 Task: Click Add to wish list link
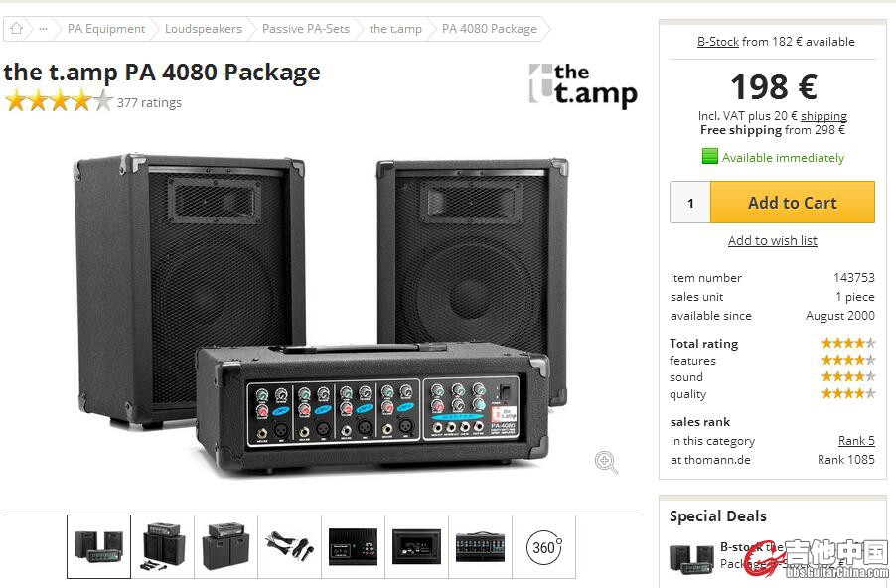773,240
